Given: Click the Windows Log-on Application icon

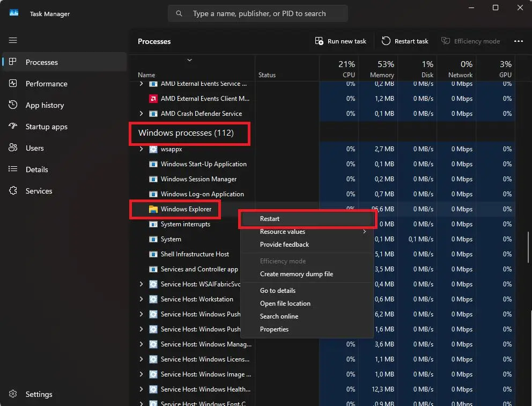Looking at the screenshot, I should [153, 194].
